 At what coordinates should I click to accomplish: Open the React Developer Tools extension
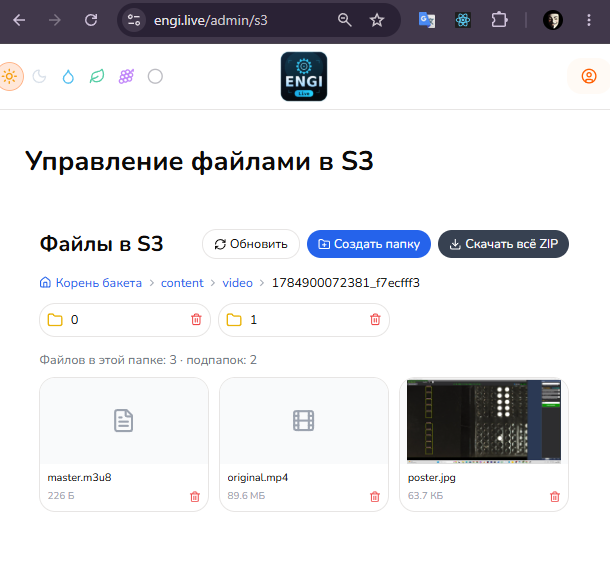[463, 20]
